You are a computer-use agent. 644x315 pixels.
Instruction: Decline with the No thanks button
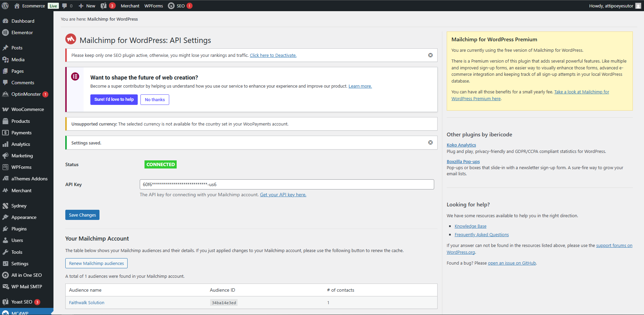tap(155, 99)
